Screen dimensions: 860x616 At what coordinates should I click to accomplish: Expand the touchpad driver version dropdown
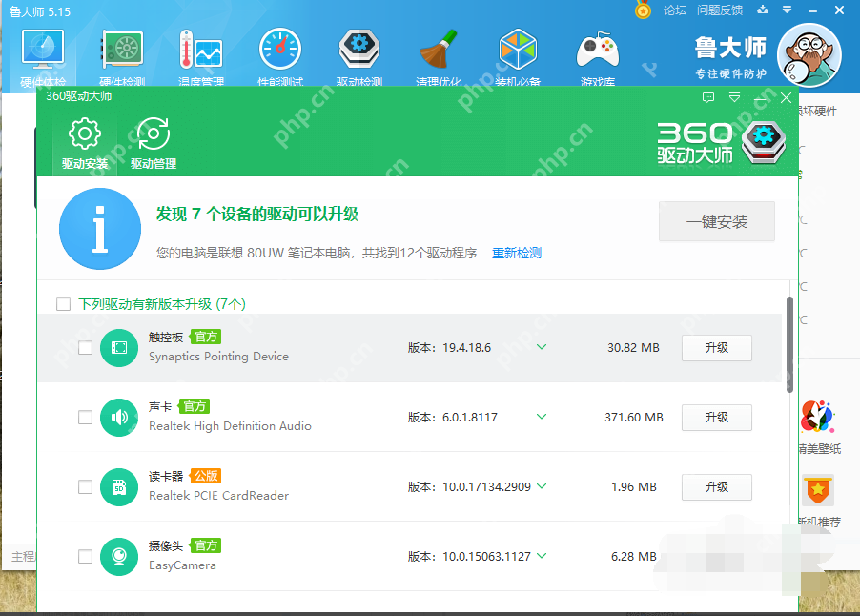click(542, 348)
